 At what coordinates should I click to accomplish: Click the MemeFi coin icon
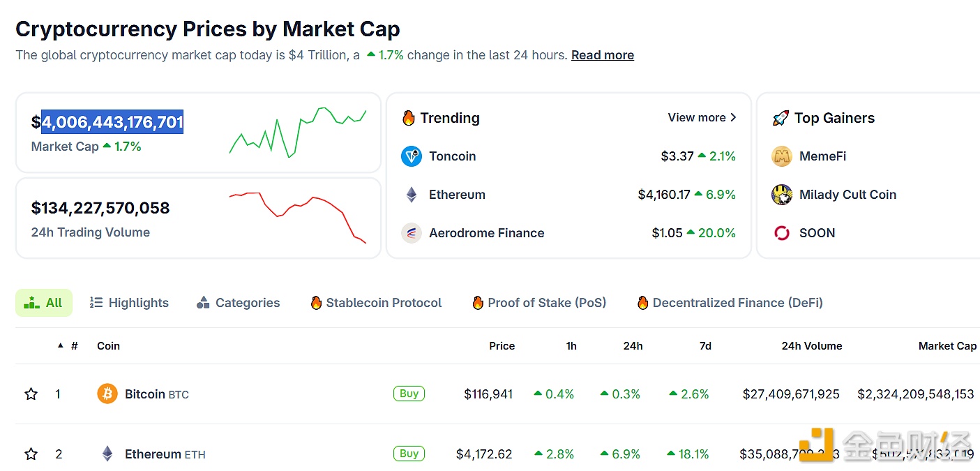pyautogui.click(x=782, y=156)
